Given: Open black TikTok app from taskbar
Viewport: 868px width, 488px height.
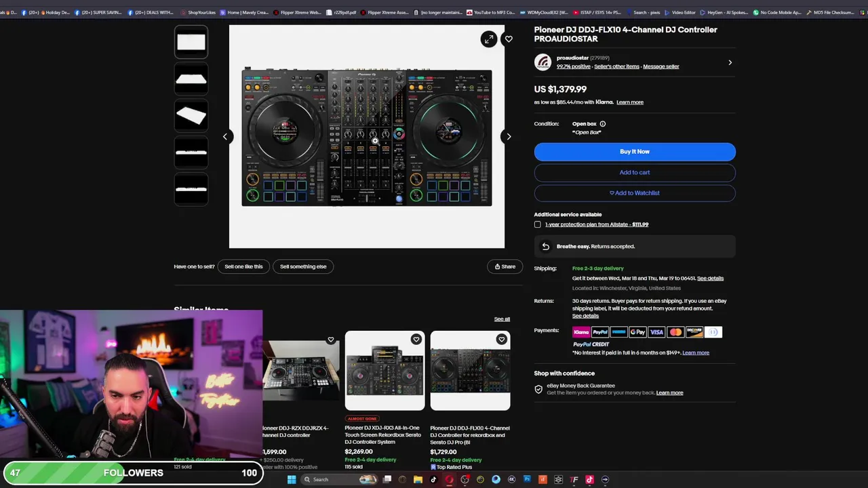Looking at the screenshot, I should (x=433, y=480).
